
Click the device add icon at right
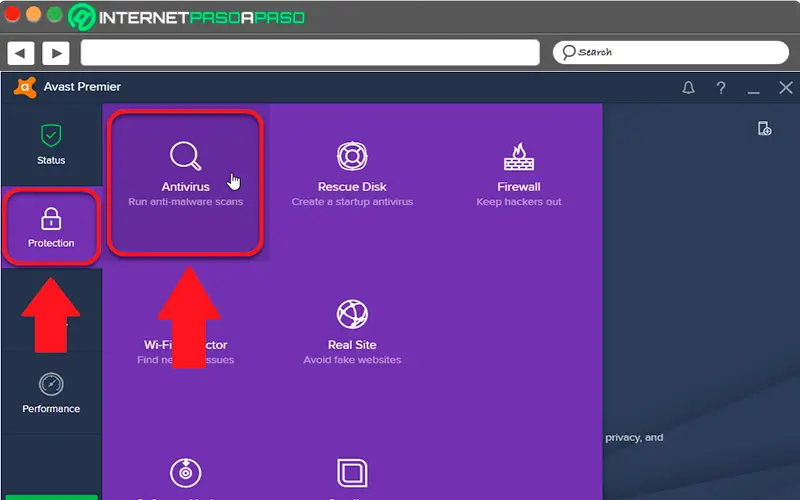[764, 129]
